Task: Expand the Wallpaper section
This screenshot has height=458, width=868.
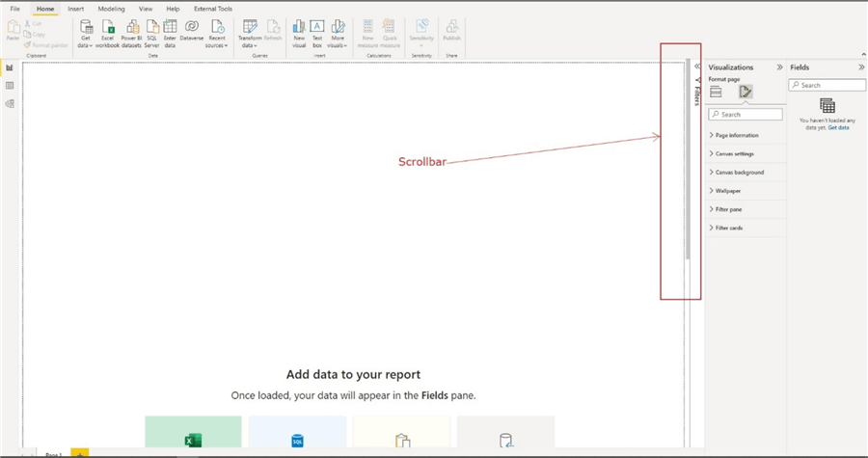Action: pos(746,191)
